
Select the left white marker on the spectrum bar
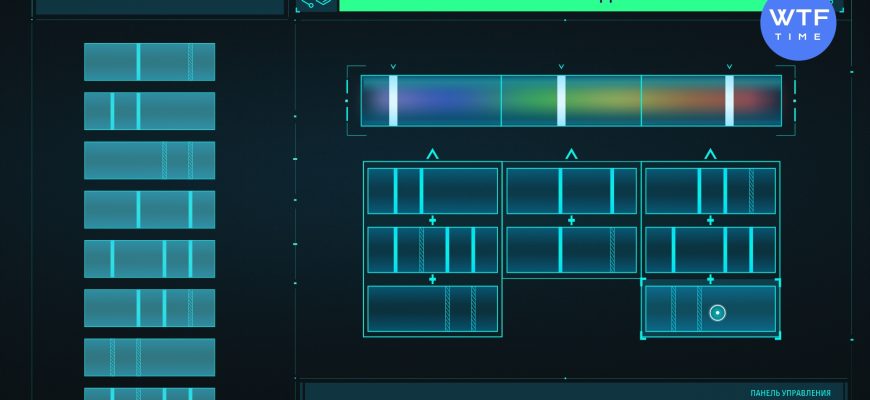tap(393, 100)
